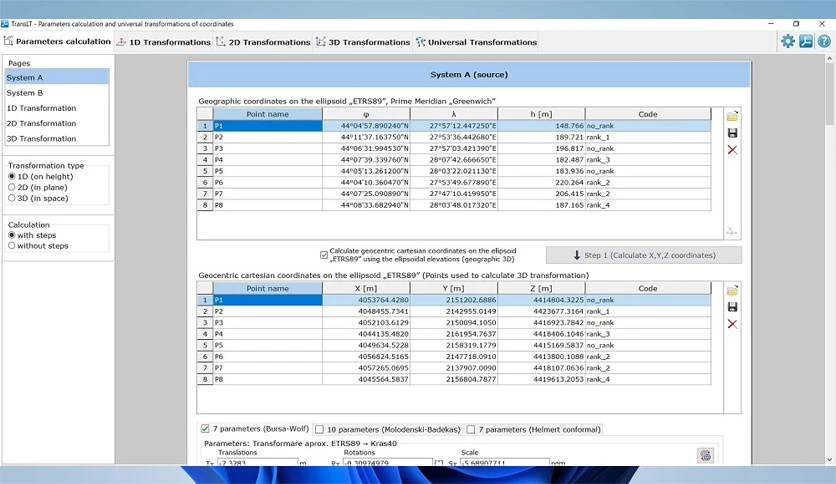Delete rows in geocentric cartesian table

[733, 324]
